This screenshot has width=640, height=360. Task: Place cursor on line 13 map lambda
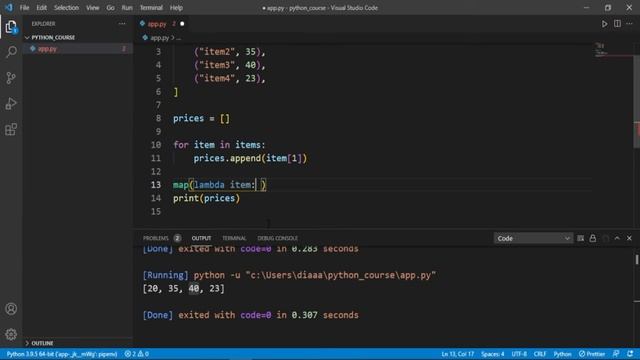coord(219,185)
